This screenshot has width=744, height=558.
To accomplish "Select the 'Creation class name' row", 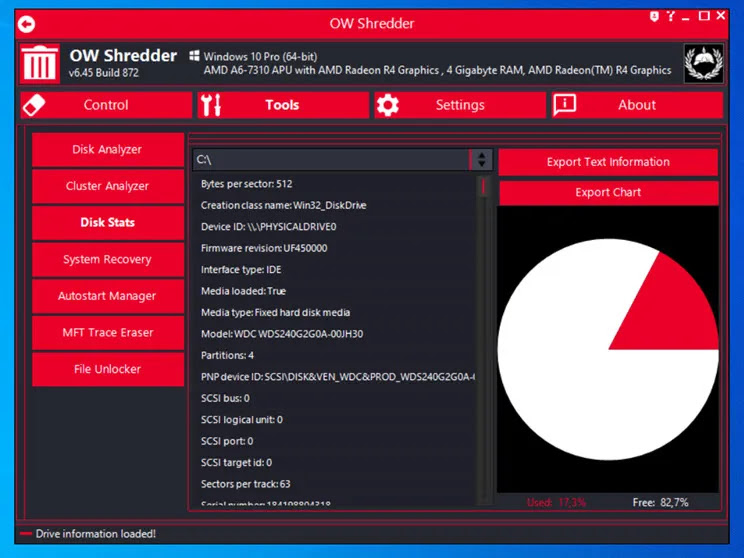I will pyautogui.click(x=335, y=205).
